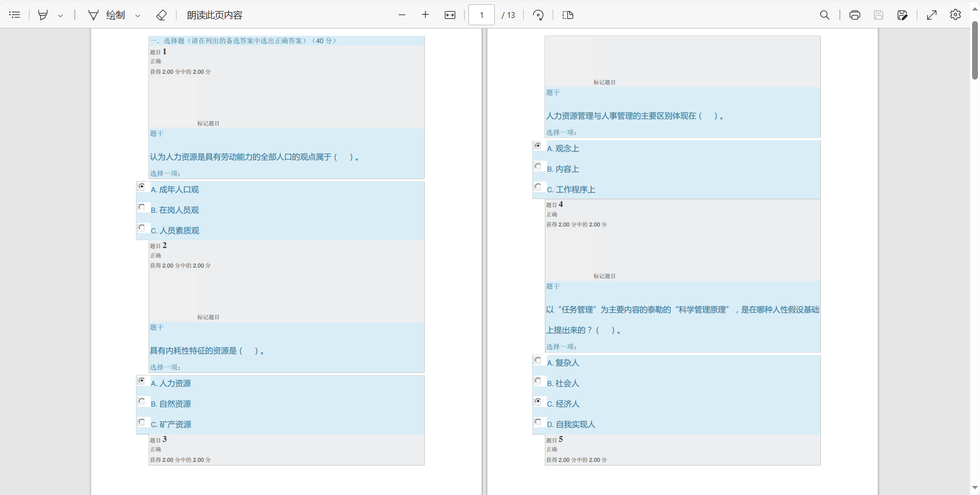Click the total pages / 13 label

(508, 15)
